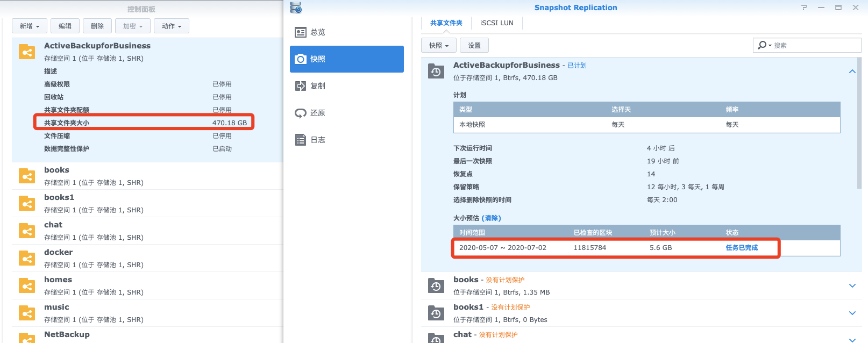The width and height of the screenshot is (868, 343).
Task: Open the 总览 overview icon in sidebar
Action: coord(301,32)
